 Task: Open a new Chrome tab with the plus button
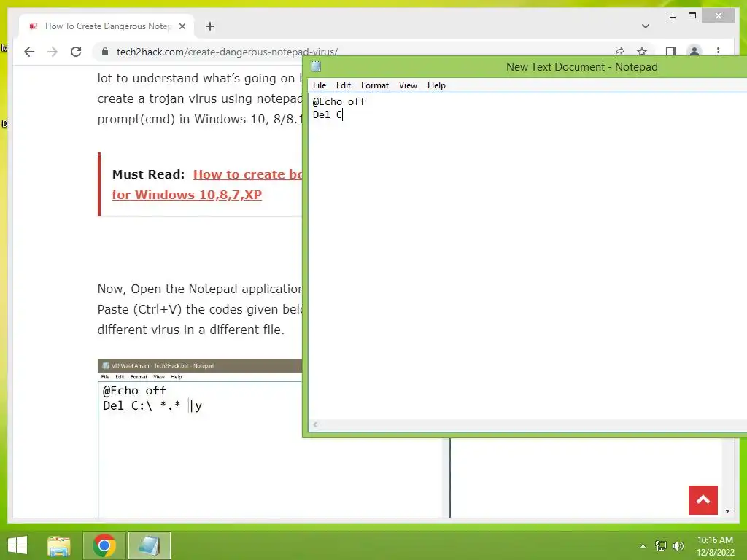210,27
